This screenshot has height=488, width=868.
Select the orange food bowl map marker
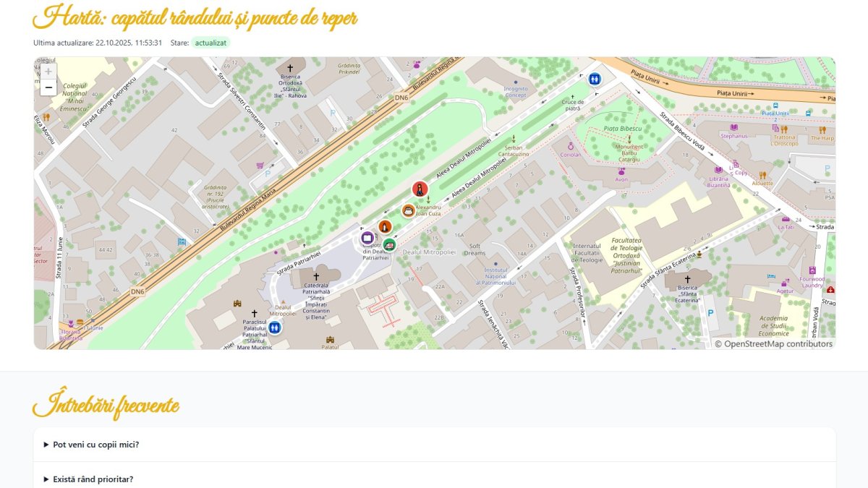click(409, 210)
